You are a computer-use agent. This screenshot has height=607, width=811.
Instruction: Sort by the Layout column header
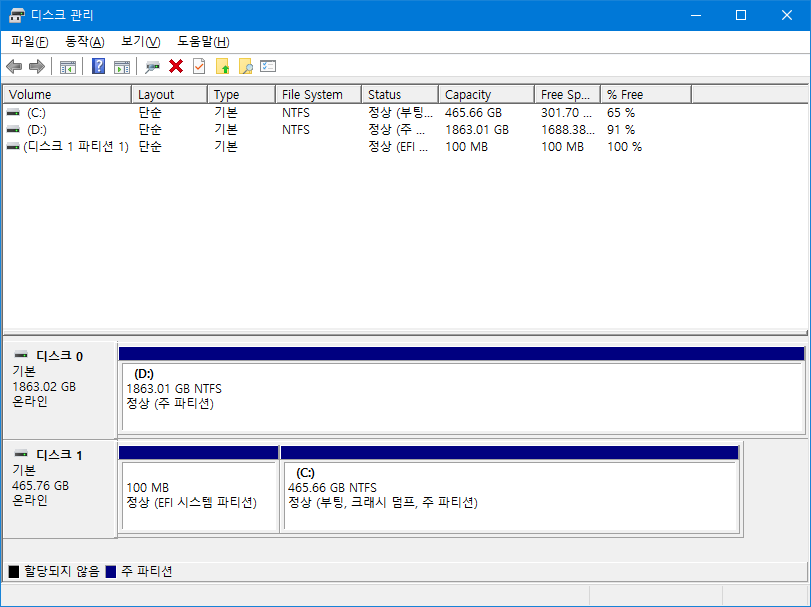click(x=170, y=95)
